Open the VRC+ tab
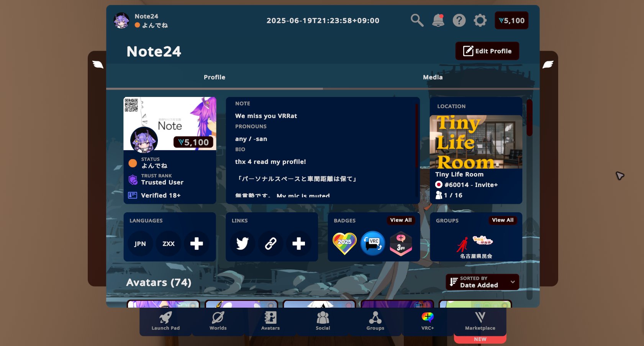644x346 pixels. 428,321
